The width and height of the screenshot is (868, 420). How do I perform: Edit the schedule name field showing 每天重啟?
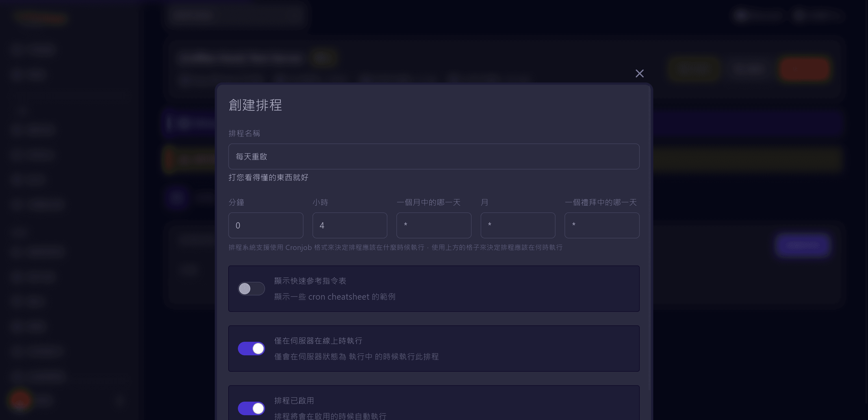tap(433, 156)
